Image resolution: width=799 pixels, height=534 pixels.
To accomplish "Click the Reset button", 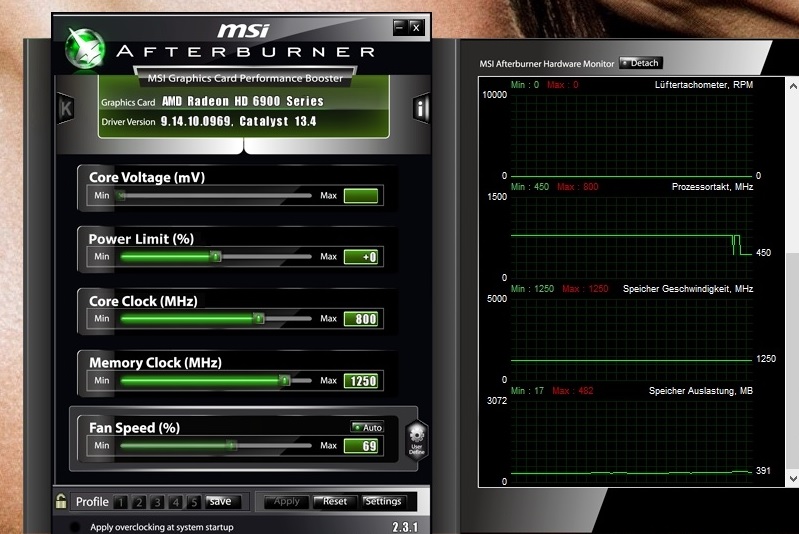I will [334, 501].
